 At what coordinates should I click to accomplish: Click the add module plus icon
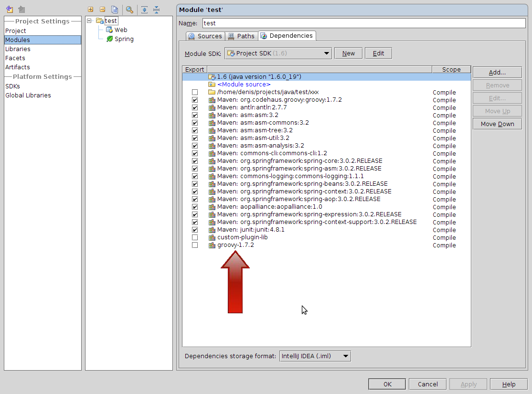[x=91, y=10]
